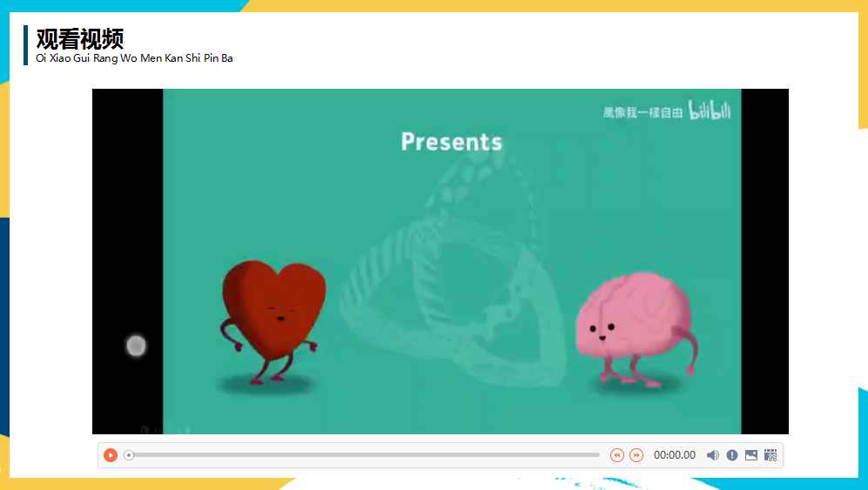Click the Chinese watermark text beside the bilibili logo

(x=643, y=112)
